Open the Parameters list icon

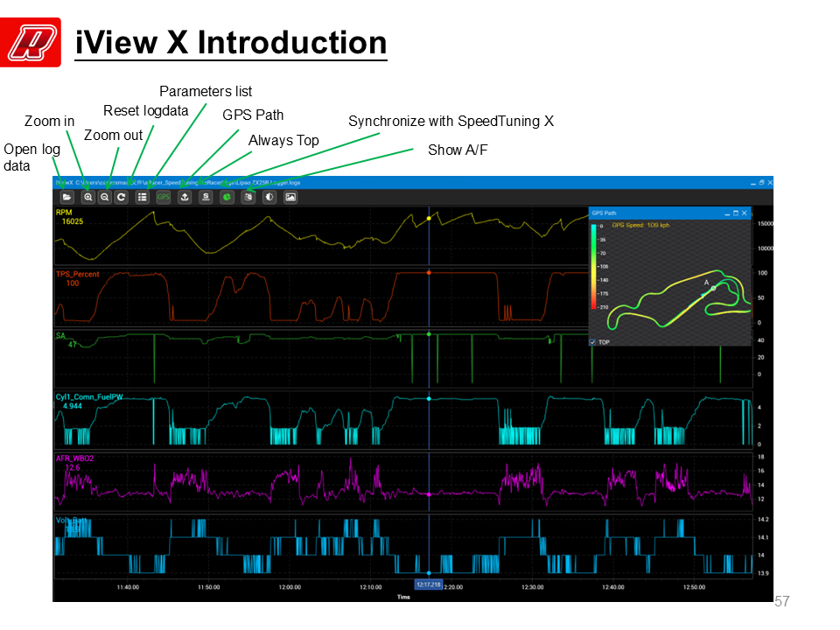142,197
